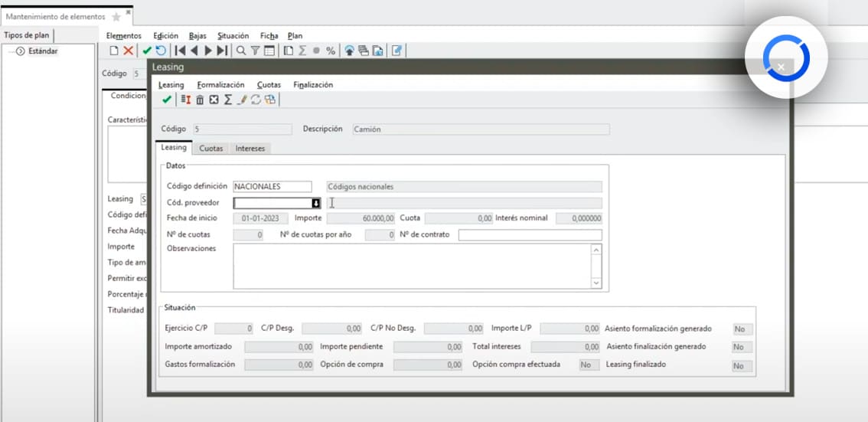The height and width of the screenshot is (422, 868).
Task: Click the Interés nominal field
Action: click(x=579, y=219)
